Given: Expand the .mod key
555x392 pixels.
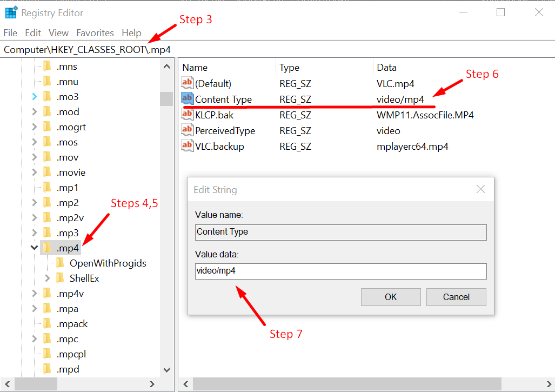Looking at the screenshot, I should point(35,111).
